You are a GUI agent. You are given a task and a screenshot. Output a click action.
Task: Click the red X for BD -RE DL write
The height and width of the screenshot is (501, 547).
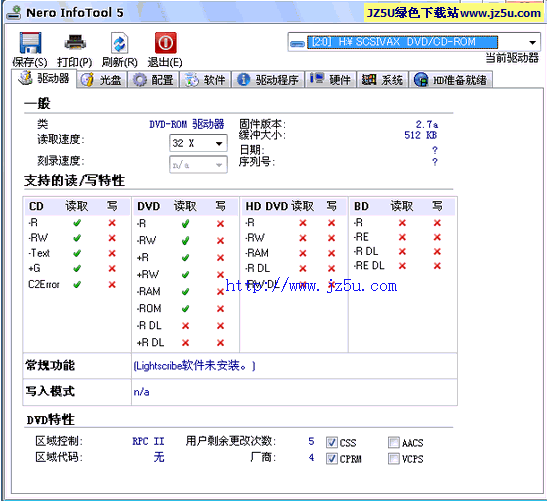click(437, 266)
